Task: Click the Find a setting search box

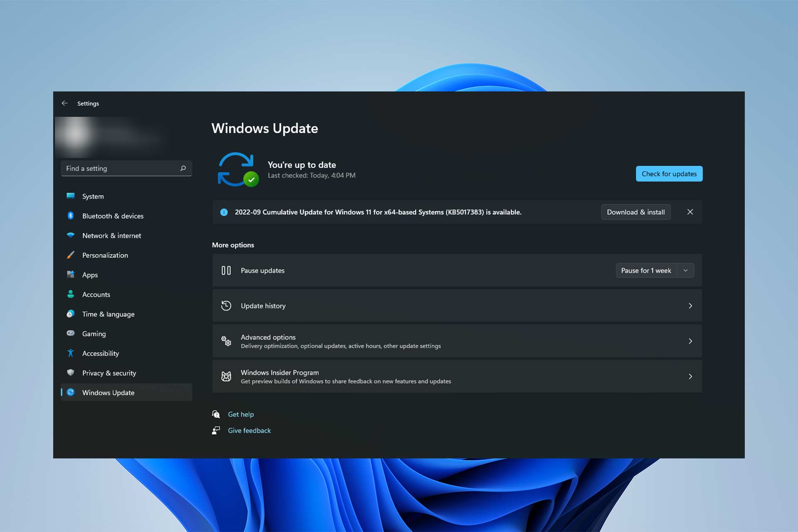Action: click(x=126, y=168)
